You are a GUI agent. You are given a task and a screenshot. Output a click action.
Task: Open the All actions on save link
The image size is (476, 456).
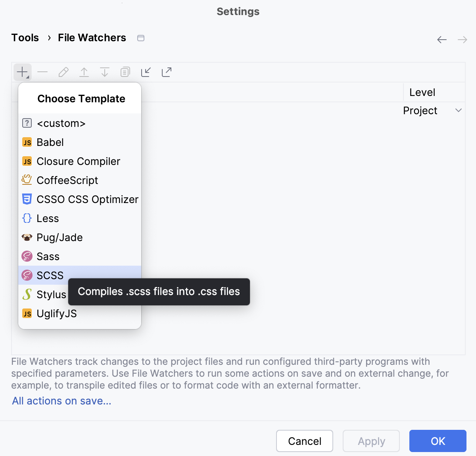(61, 401)
